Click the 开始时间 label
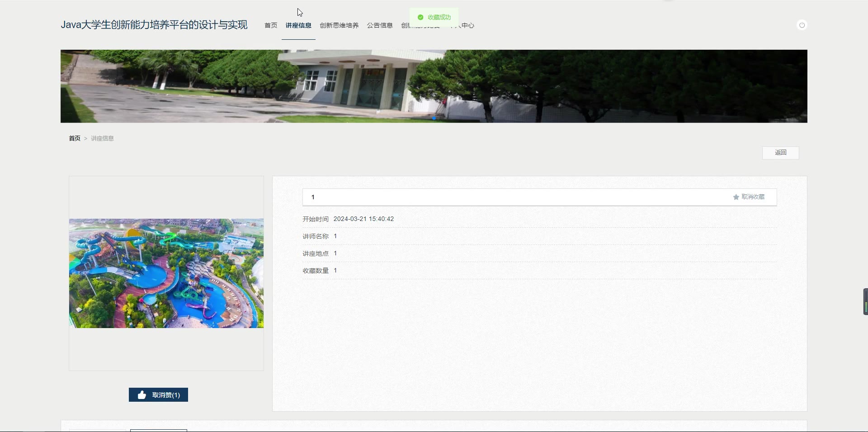This screenshot has height=432, width=868. [316, 219]
